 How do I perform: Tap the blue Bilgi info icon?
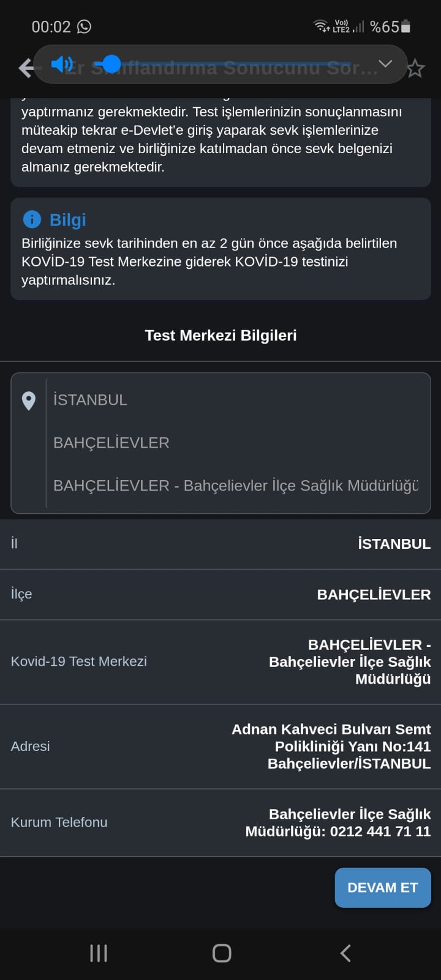[x=32, y=219]
